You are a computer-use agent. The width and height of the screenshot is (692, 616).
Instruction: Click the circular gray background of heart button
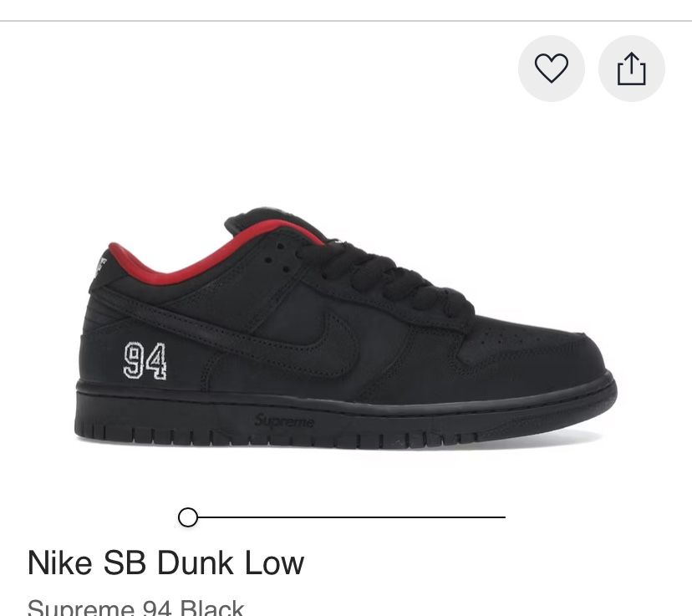tap(552, 69)
